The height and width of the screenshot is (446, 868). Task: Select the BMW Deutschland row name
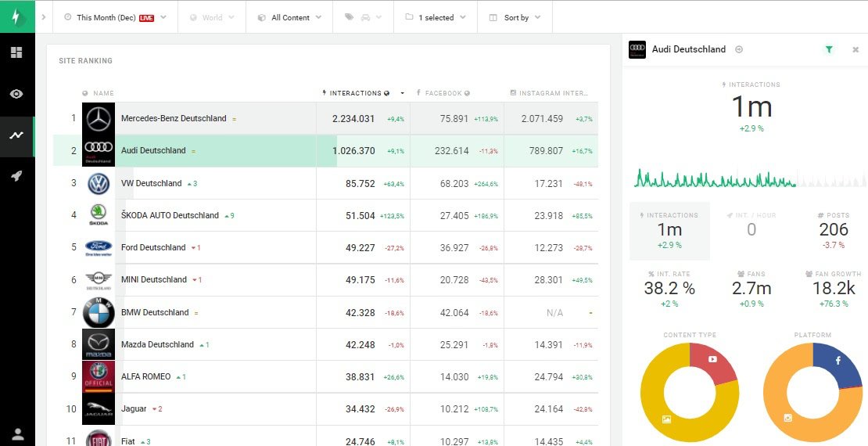click(155, 312)
